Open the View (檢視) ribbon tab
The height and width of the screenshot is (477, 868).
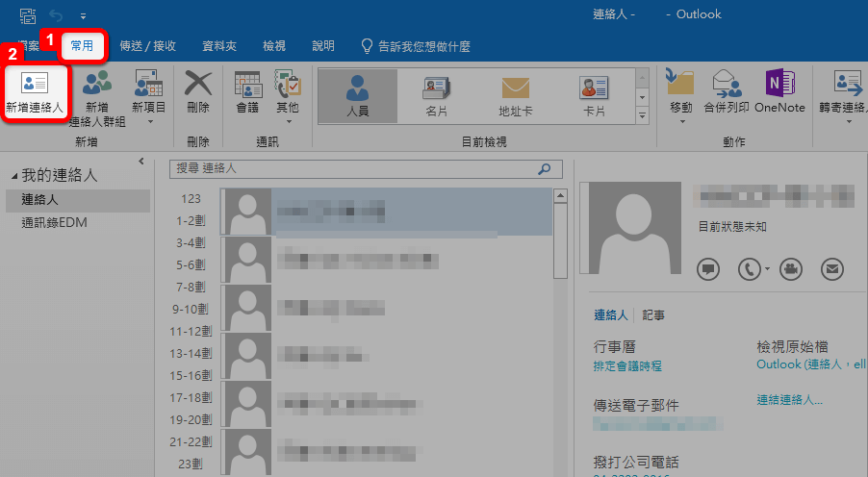[x=274, y=46]
